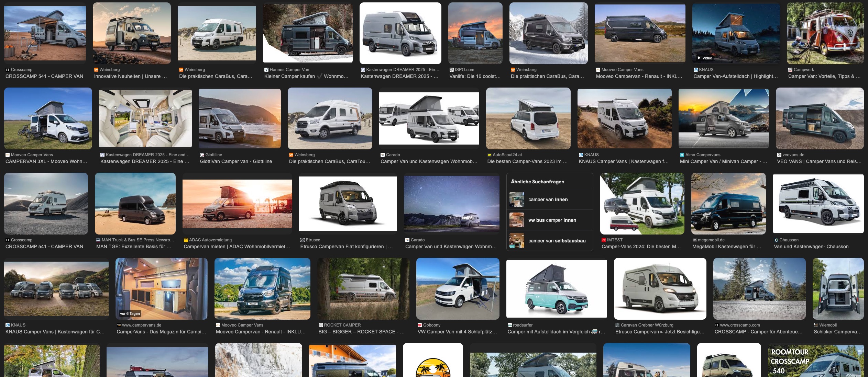This screenshot has width=868, height=377.
Task: Open the 'Roomtour Crosscamp 540' thumbnail
Action: point(815,361)
